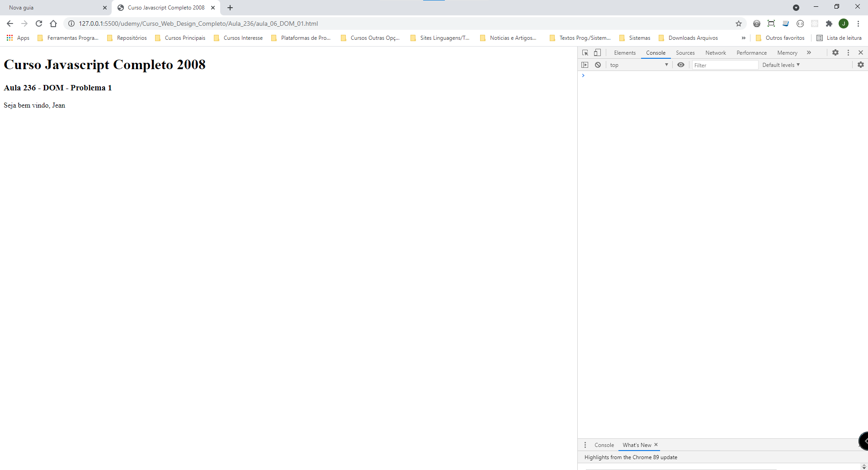
Task: Open the Sources tab
Action: [x=685, y=53]
